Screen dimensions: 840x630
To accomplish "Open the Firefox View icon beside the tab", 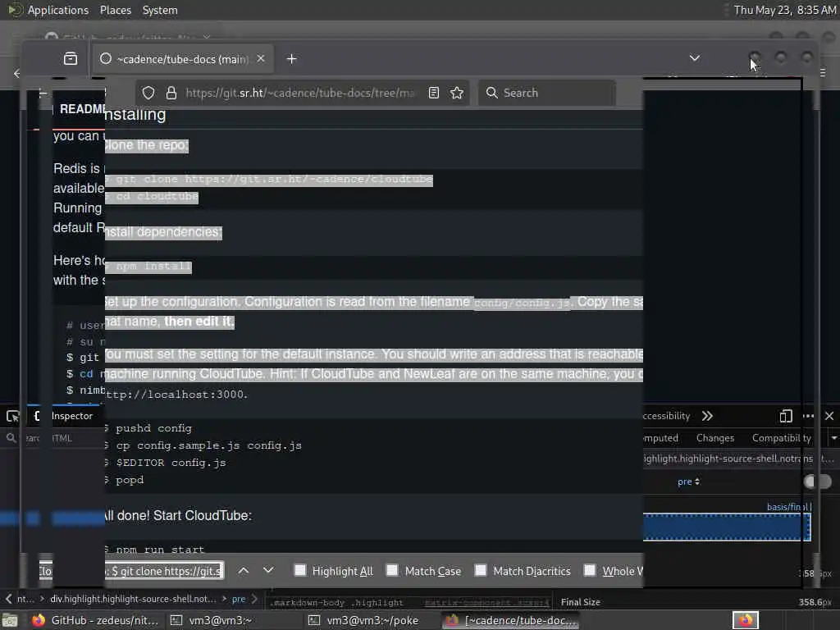I will tap(71, 58).
